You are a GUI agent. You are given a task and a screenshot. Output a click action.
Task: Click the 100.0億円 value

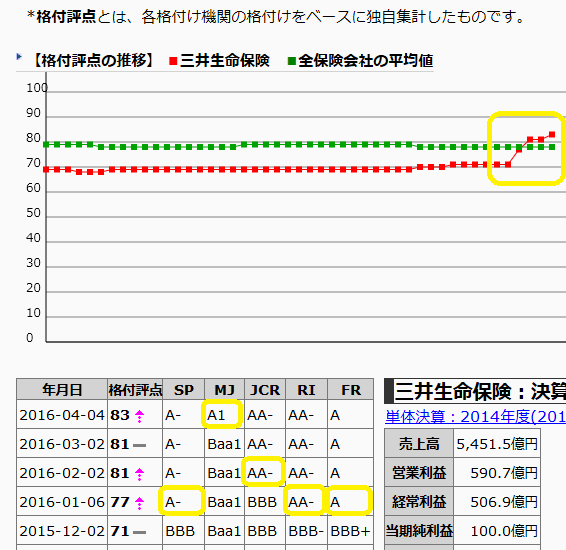tap(504, 531)
